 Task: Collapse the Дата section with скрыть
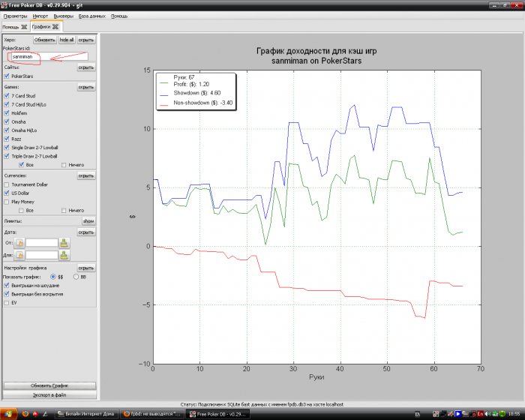[86, 232]
